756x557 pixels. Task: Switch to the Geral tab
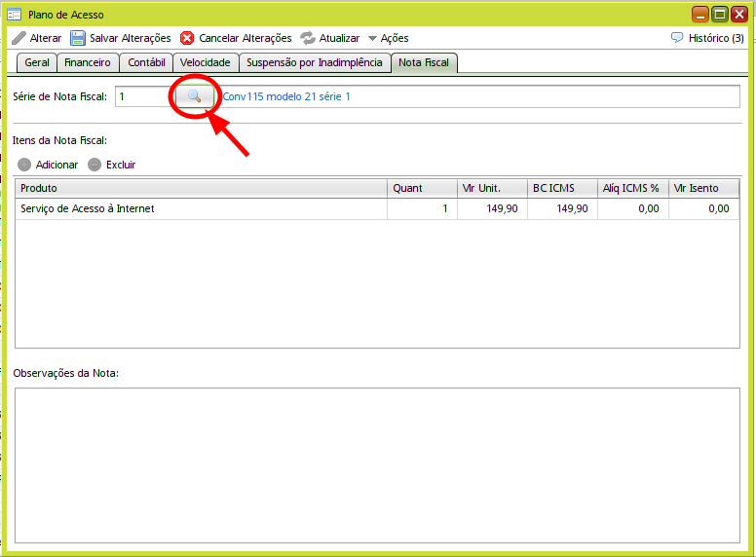click(37, 62)
